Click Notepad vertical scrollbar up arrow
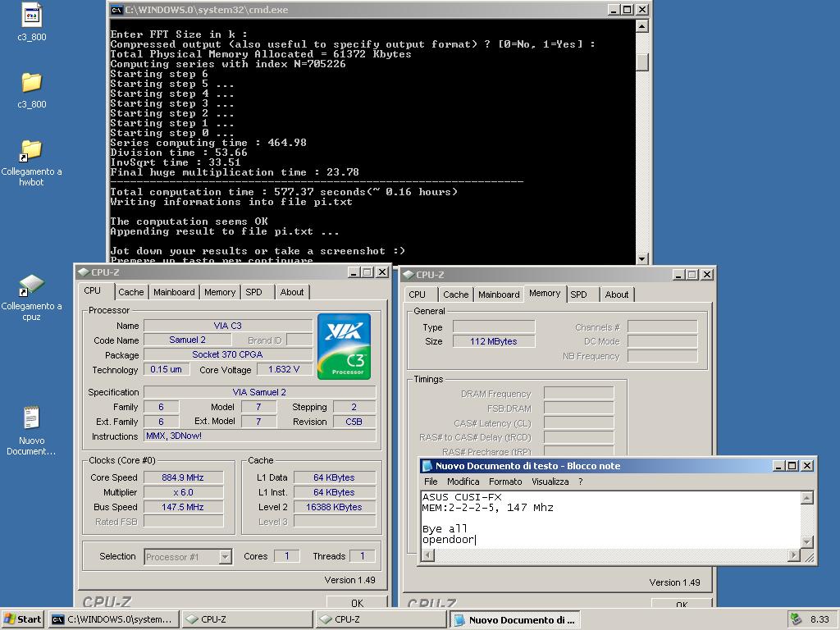This screenshot has height=630, width=840. pyautogui.click(x=807, y=498)
